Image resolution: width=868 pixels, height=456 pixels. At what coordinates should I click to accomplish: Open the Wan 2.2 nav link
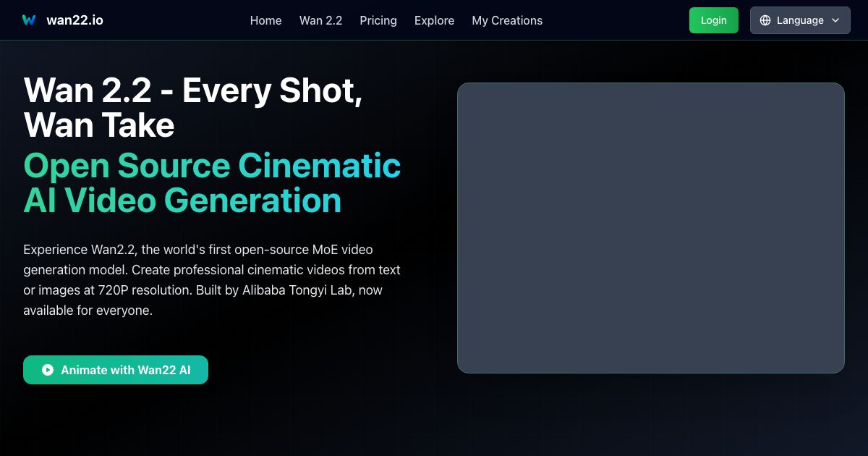pyautogui.click(x=320, y=20)
